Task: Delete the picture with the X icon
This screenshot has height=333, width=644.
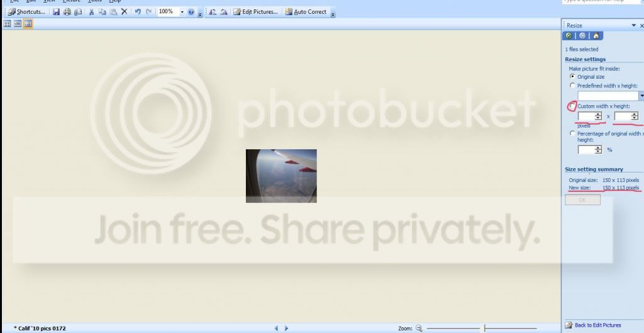Action: [x=124, y=12]
